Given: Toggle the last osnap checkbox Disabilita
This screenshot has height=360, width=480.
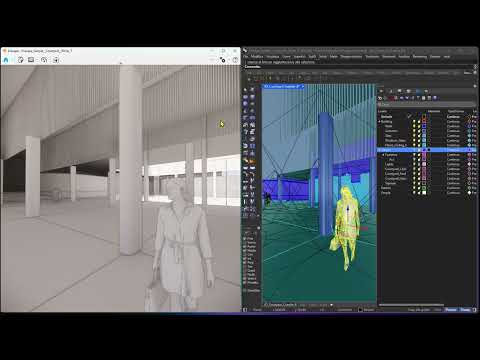Looking at the screenshot, I should click(245, 290).
